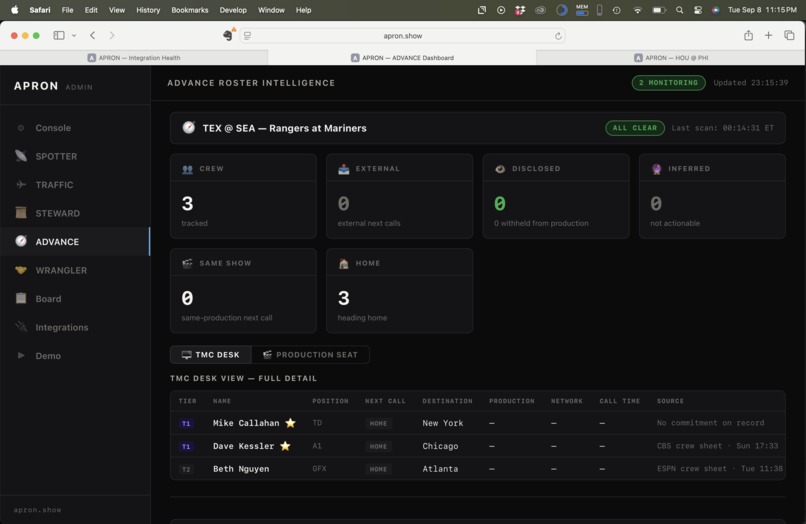
Task: Open the macOS Control Center icon
Action: 698,10
